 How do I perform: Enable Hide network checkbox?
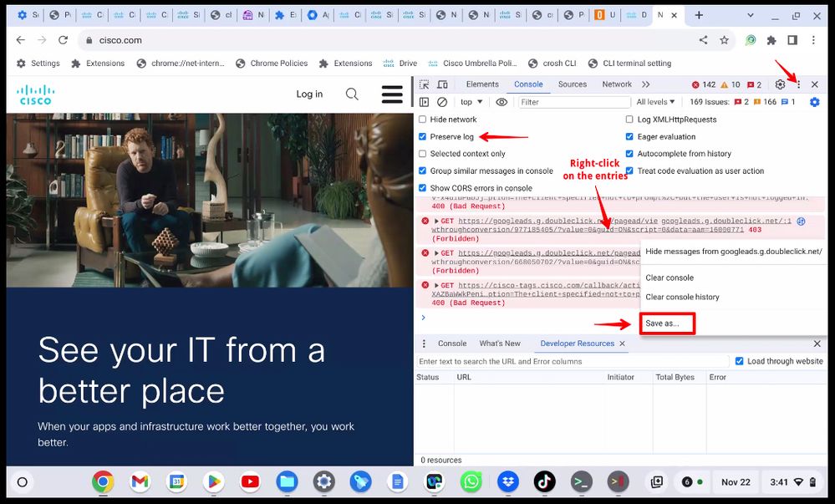423,120
